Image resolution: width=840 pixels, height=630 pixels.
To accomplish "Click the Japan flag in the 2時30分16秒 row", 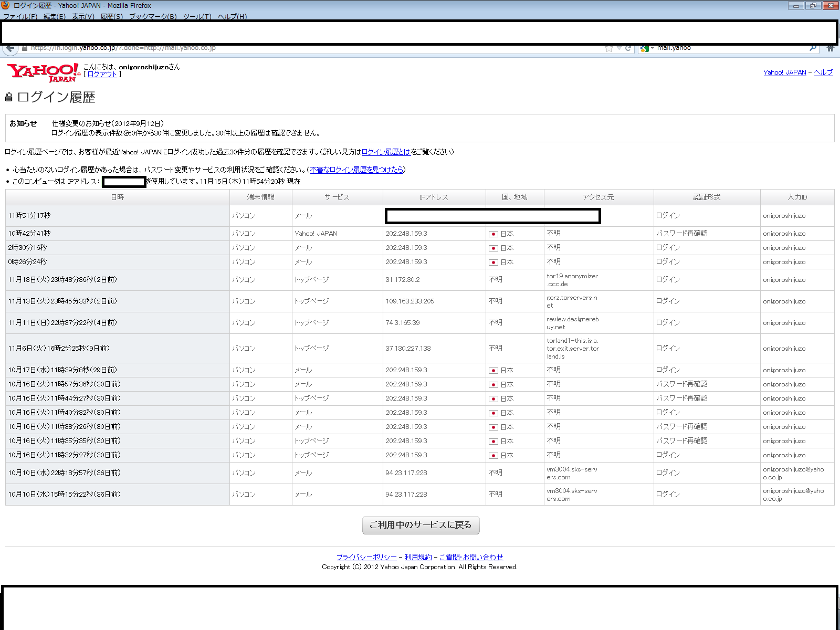I will coord(493,248).
